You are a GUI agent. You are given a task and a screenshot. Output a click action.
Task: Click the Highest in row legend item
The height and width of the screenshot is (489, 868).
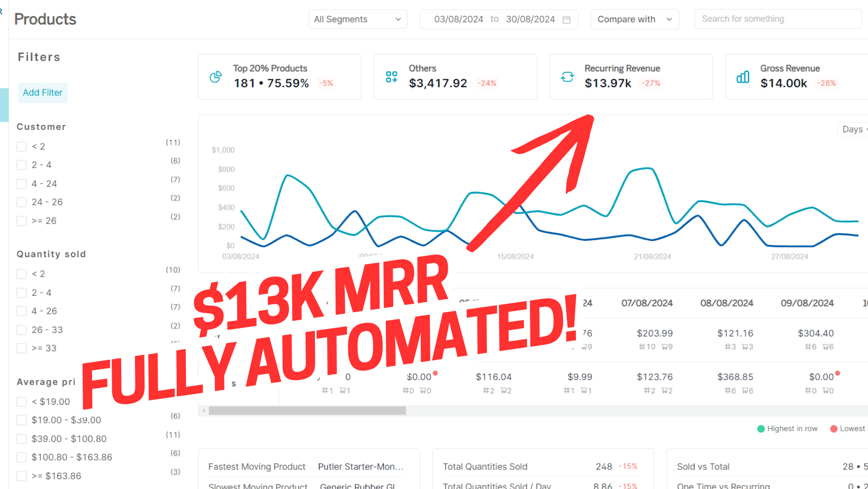pos(788,429)
